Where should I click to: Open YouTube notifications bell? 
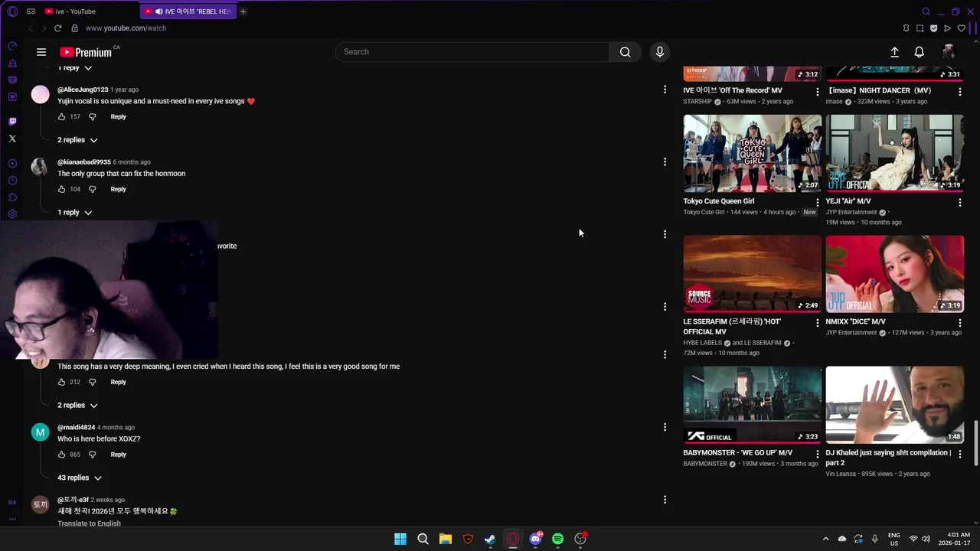click(919, 52)
